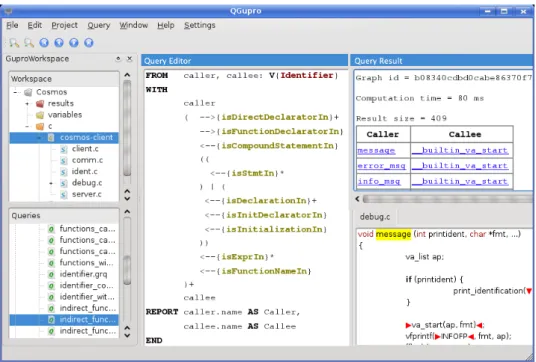This screenshot has height=362, width=536.
Task: Expand the debug.c tree node
Action: [51, 183]
